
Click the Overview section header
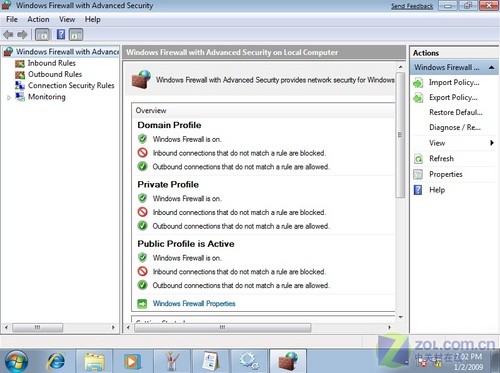[151, 111]
